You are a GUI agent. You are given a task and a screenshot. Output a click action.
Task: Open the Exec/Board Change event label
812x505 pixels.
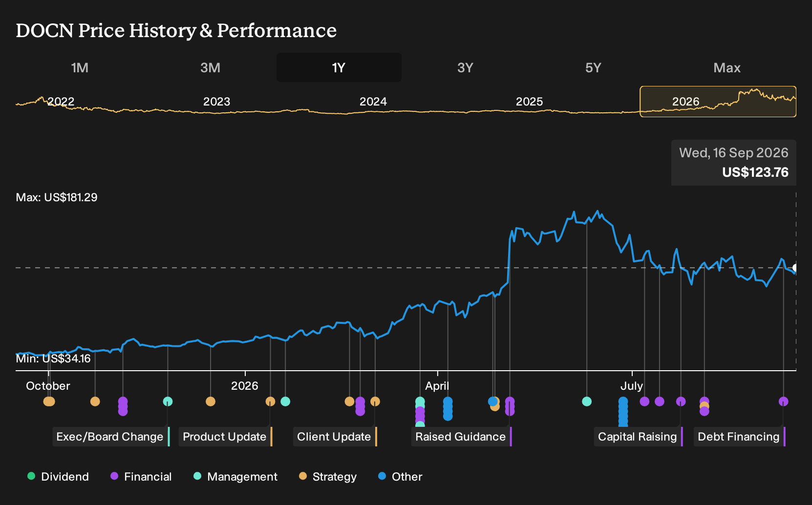click(x=111, y=437)
